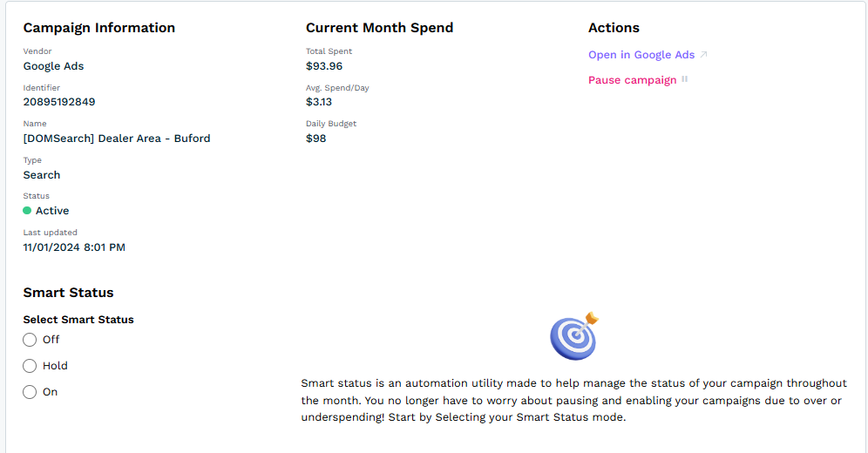Click the Campaign Information heading
This screenshot has width=868, height=453.
point(99,28)
